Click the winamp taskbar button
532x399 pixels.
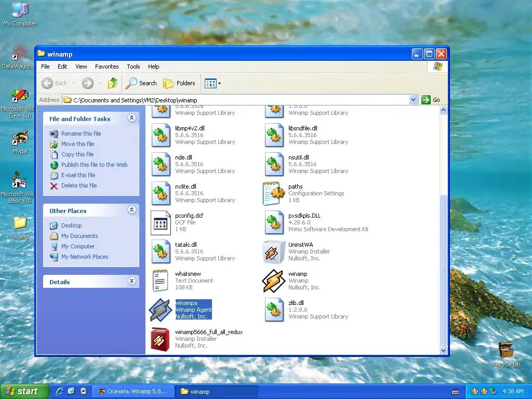217,391
